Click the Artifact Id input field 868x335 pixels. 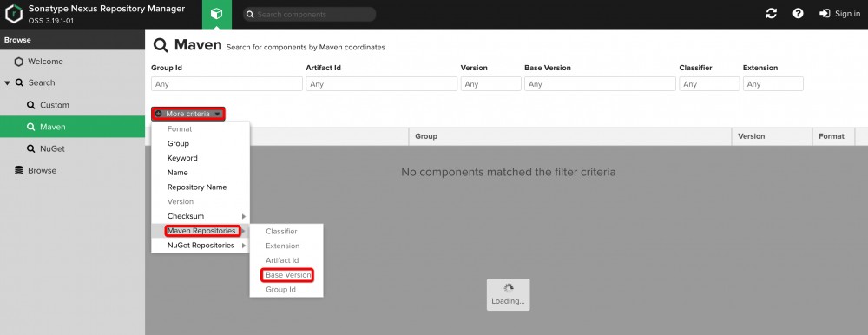381,84
